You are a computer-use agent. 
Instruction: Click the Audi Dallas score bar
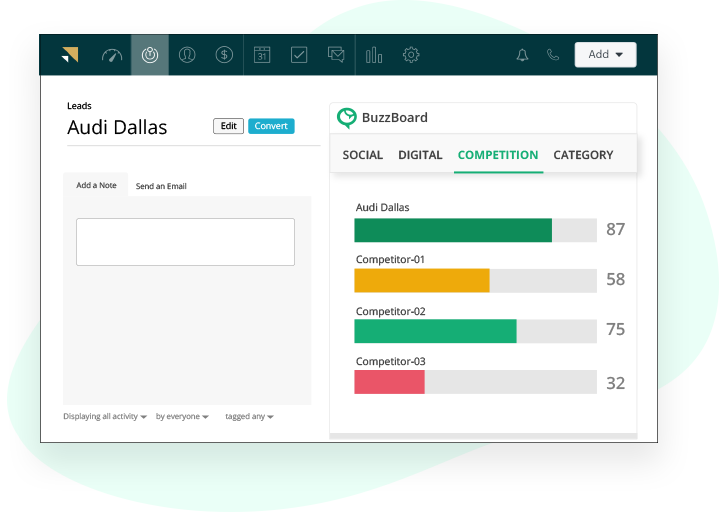[476, 230]
